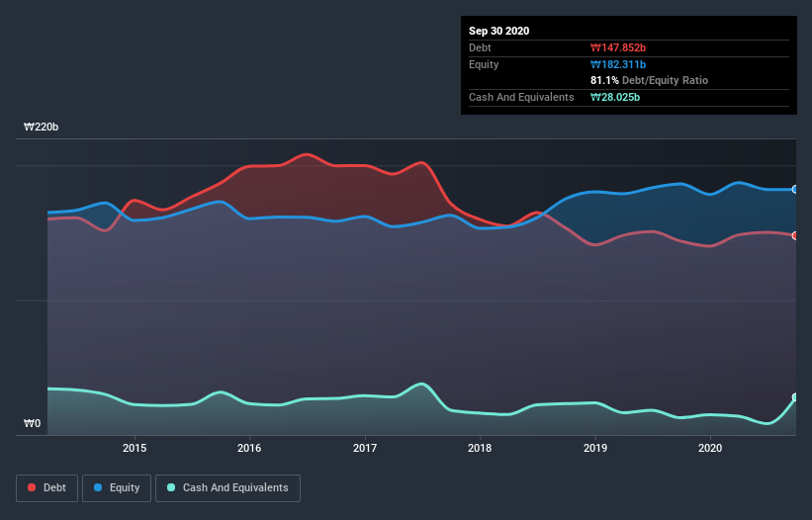Image resolution: width=812 pixels, height=520 pixels.
Task: Click the Sep 30 2020 tooltip date
Action: (x=498, y=31)
